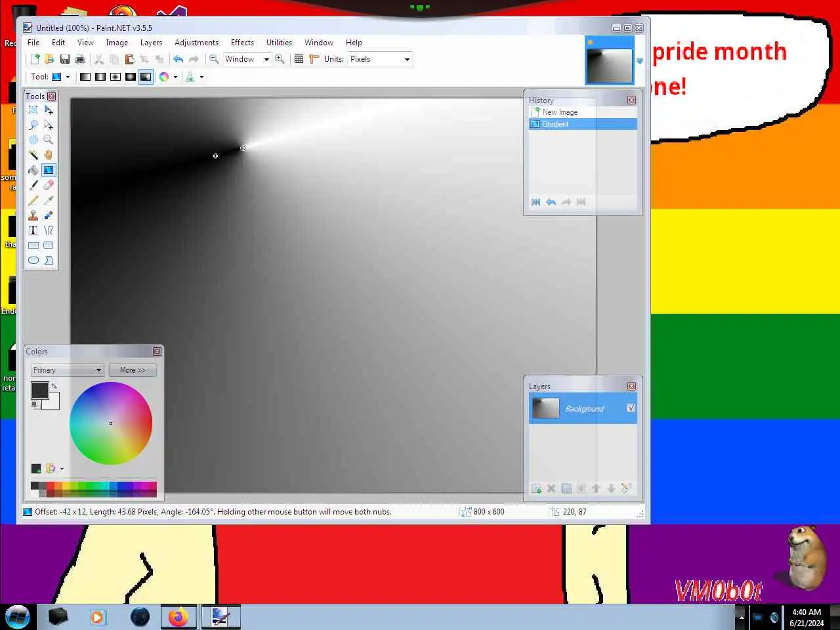
Task: Select the Paint Bucket tool
Action: [33, 170]
